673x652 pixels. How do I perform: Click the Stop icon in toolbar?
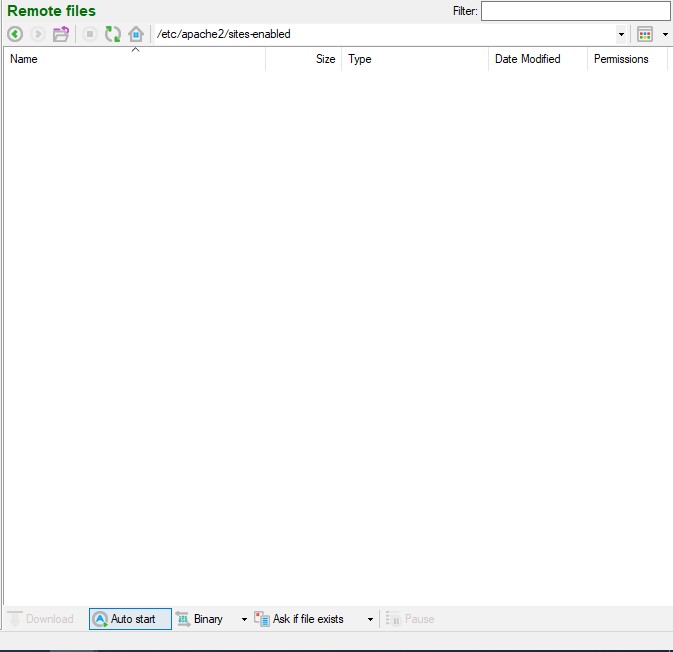coord(89,34)
